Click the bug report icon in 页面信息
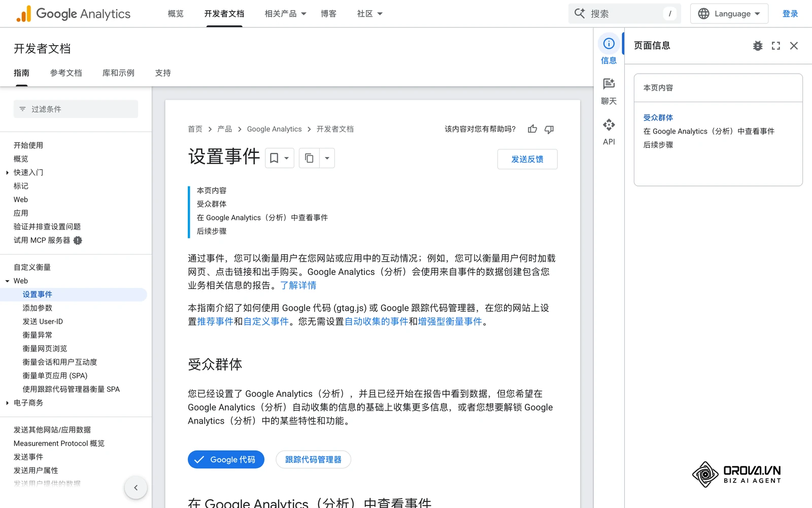The height and width of the screenshot is (508, 812). point(758,46)
